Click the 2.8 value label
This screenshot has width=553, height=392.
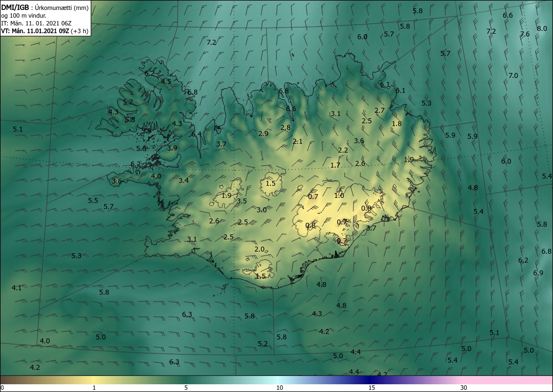tap(285, 128)
